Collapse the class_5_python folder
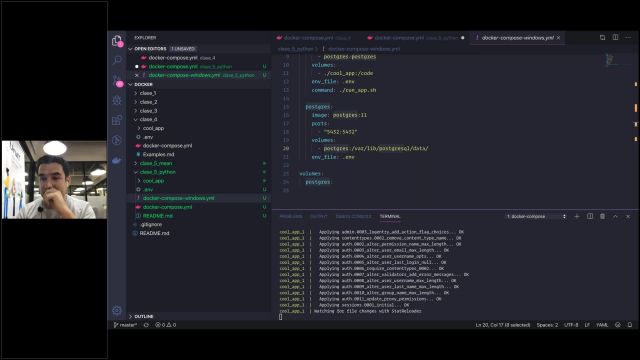640x360 pixels. click(x=157, y=172)
